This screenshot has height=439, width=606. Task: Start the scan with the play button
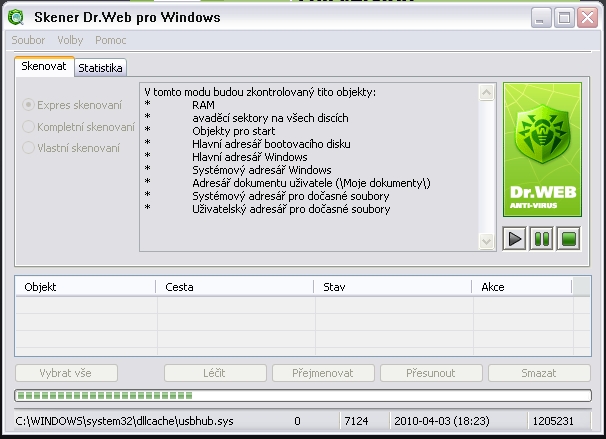click(514, 239)
